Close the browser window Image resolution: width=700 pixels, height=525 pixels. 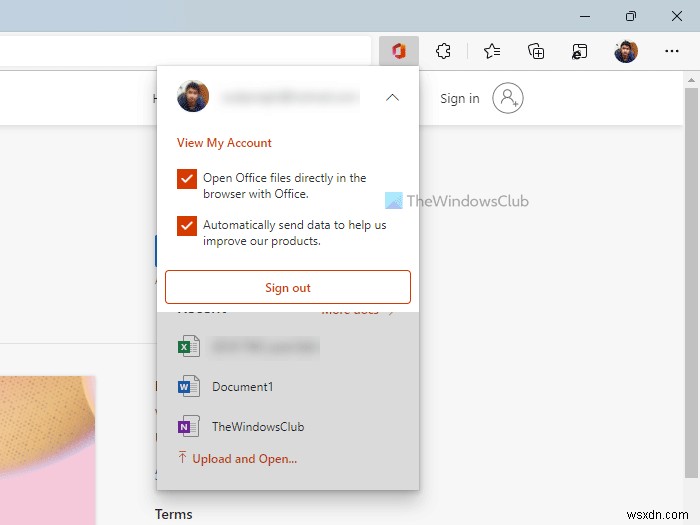coord(677,17)
